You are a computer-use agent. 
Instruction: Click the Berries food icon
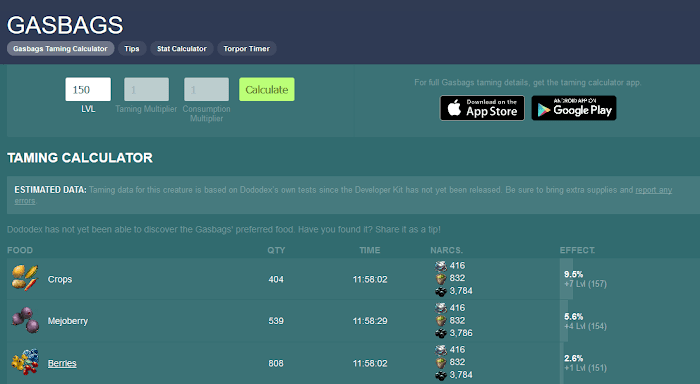point(25,362)
